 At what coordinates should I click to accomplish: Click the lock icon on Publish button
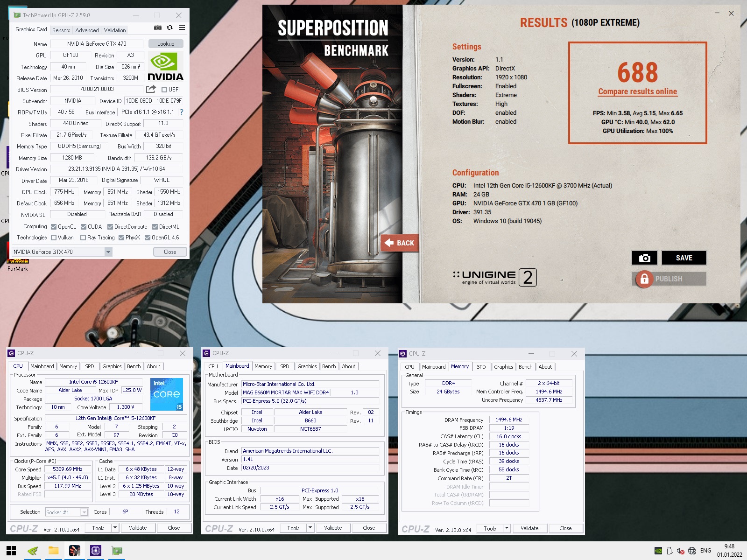coord(644,279)
